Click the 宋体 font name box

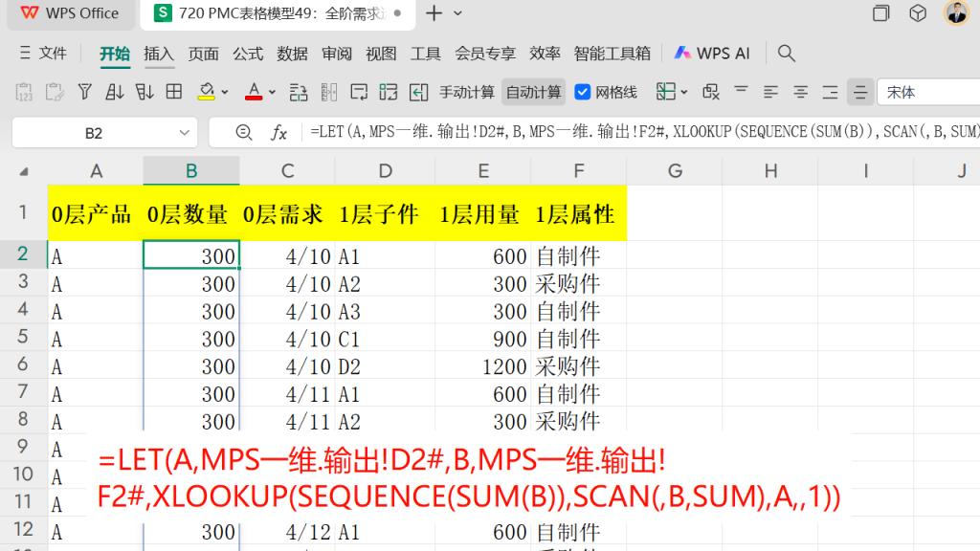pyautogui.click(x=928, y=93)
